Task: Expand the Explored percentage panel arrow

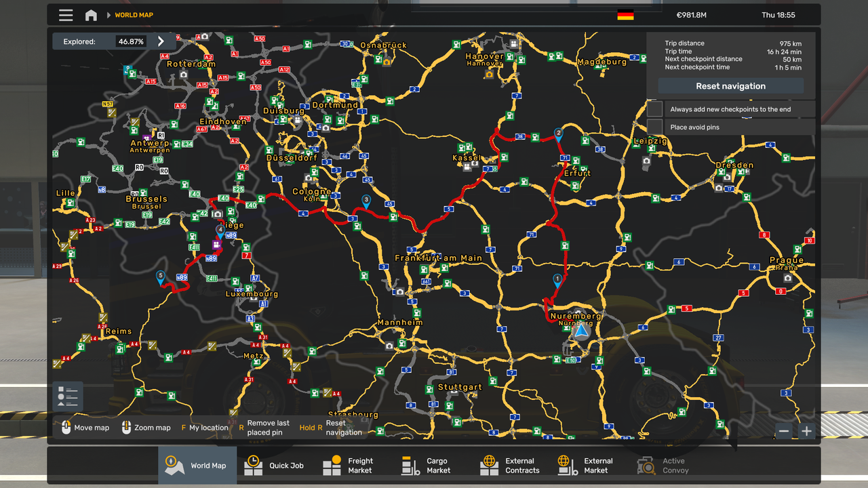Action: pos(161,41)
